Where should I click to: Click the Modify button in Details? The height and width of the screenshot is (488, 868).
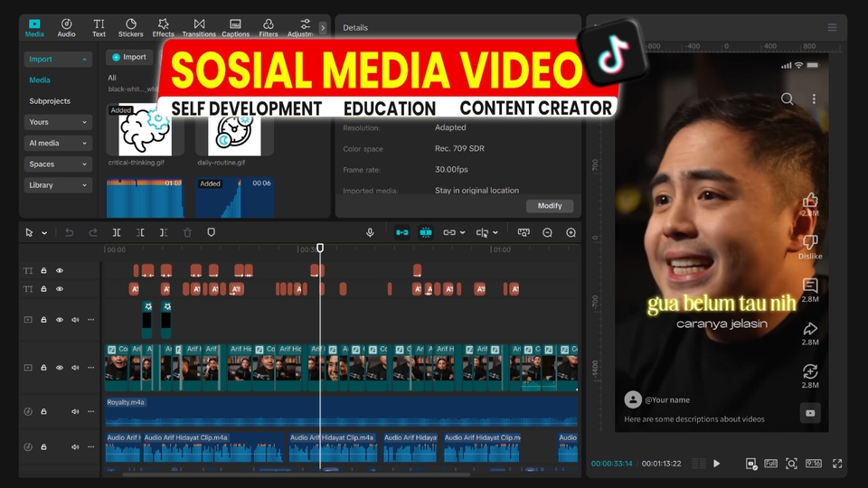pos(550,206)
